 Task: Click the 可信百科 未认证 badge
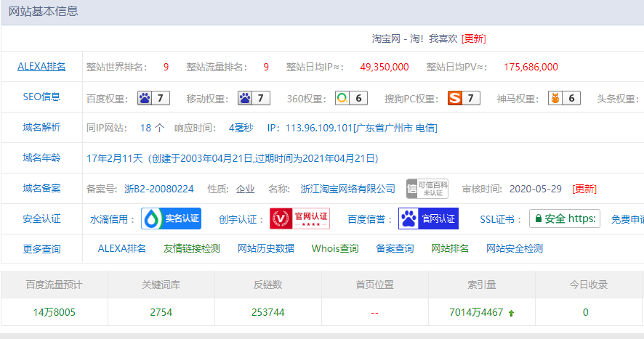(427, 189)
